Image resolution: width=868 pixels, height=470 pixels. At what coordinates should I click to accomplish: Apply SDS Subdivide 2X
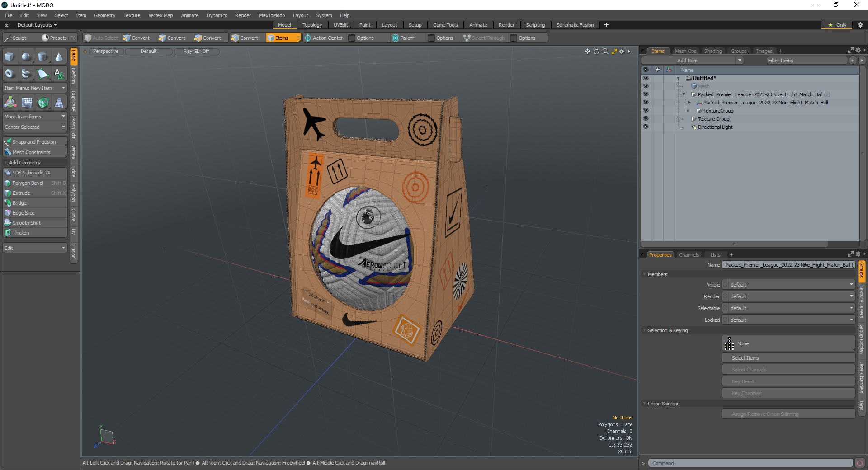click(35, 173)
